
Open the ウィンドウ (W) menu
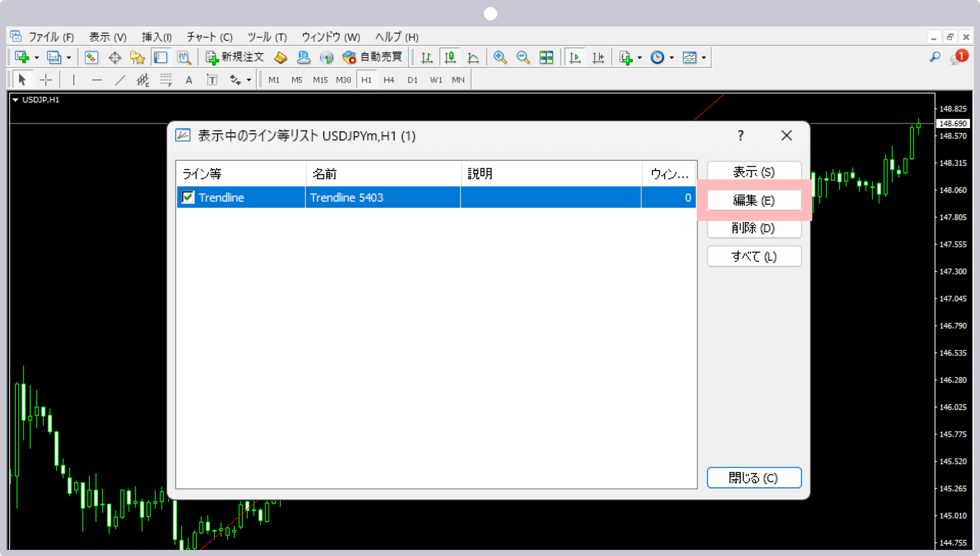tap(331, 37)
